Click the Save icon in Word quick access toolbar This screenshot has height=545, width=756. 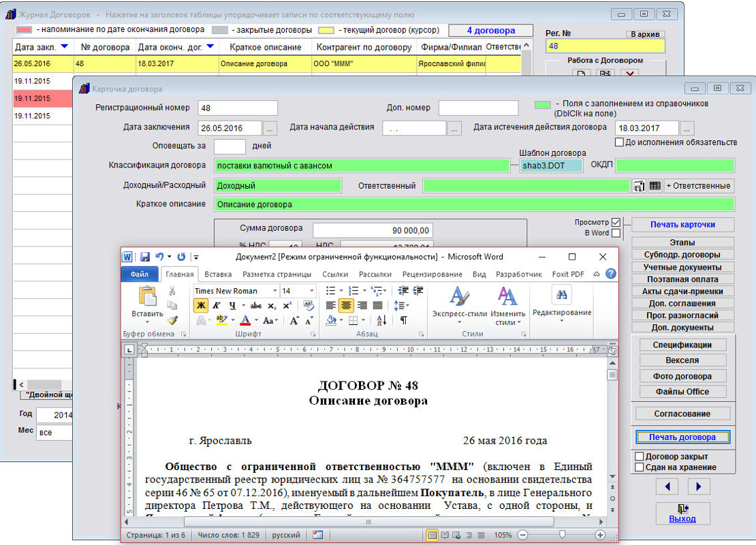(x=145, y=257)
